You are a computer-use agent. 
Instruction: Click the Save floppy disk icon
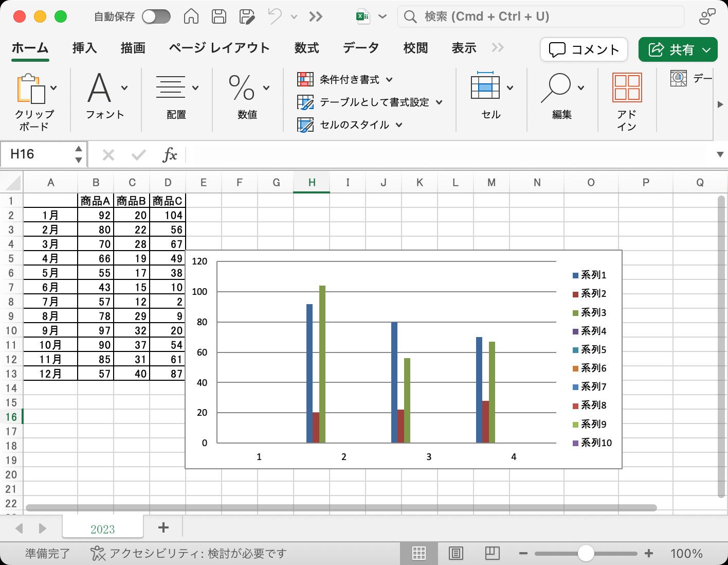pos(219,16)
